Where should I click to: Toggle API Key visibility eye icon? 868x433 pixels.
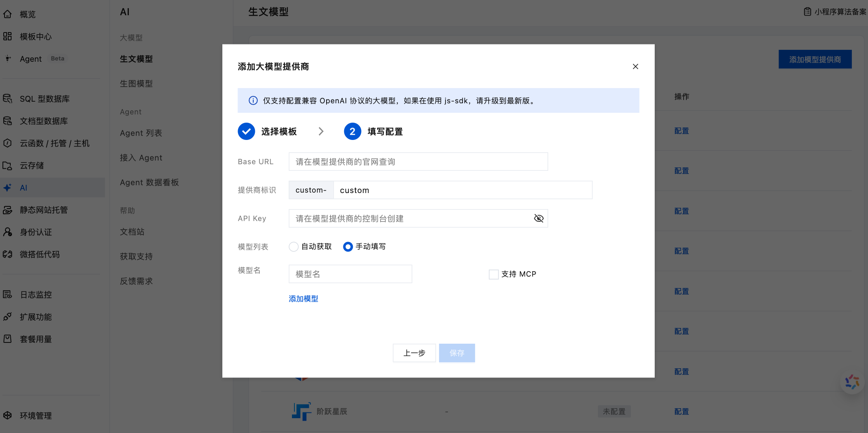539,219
